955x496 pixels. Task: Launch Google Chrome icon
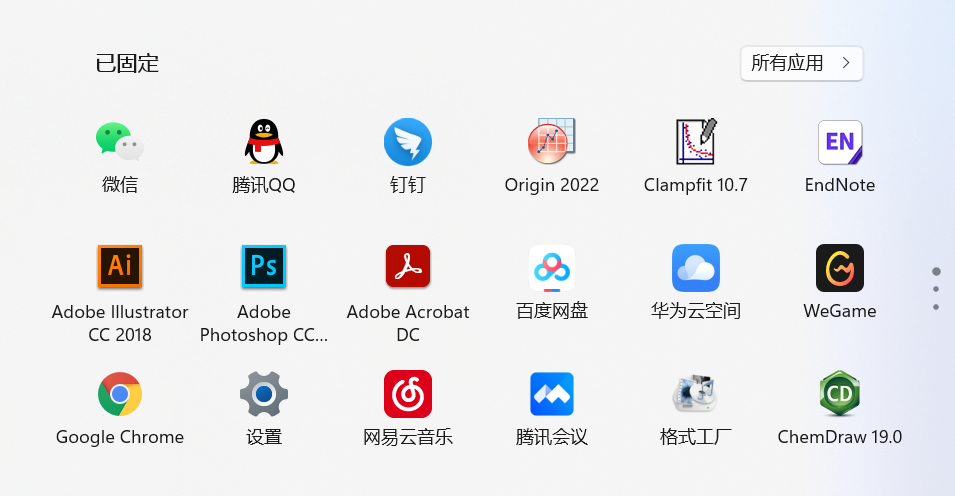tap(120, 394)
